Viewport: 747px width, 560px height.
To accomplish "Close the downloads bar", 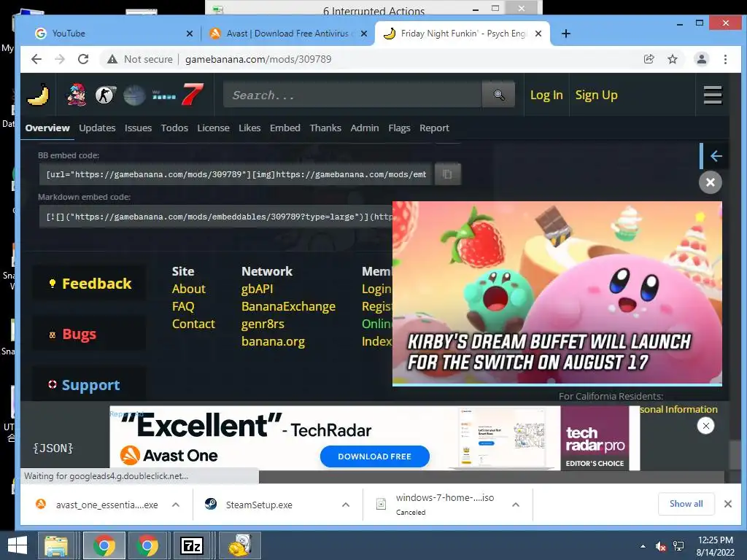I will (x=727, y=504).
